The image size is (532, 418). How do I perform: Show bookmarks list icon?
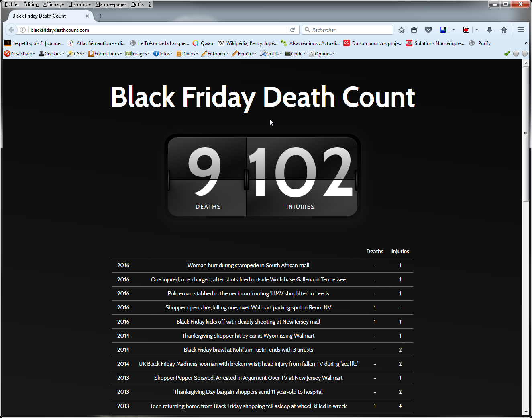(414, 30)
